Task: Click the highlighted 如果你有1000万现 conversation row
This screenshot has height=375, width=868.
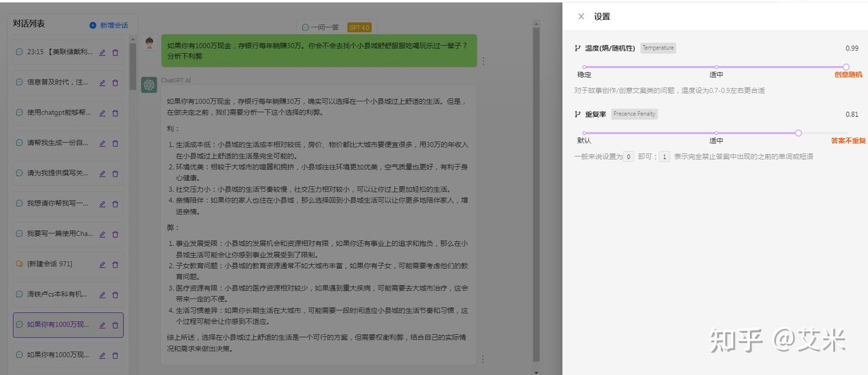Action: click(68, 325)
